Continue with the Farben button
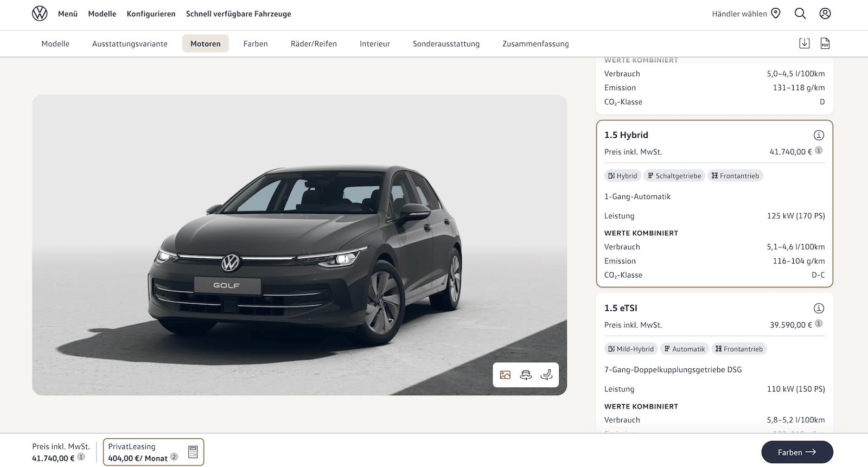Image resolution: width=868 pixels, height=467 pixels. [x=797, y=452]
